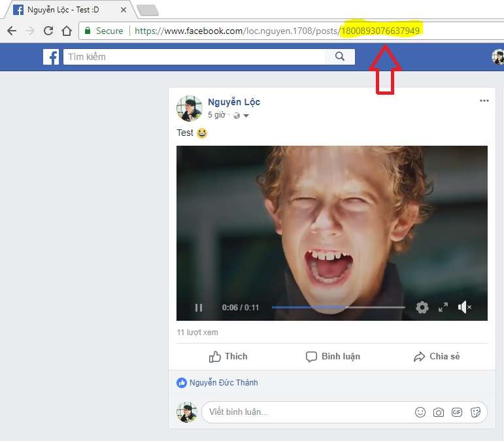This screenshot has width=504, height=441.
Task: Click the Facebook logo in header
Action: point(51,57)
